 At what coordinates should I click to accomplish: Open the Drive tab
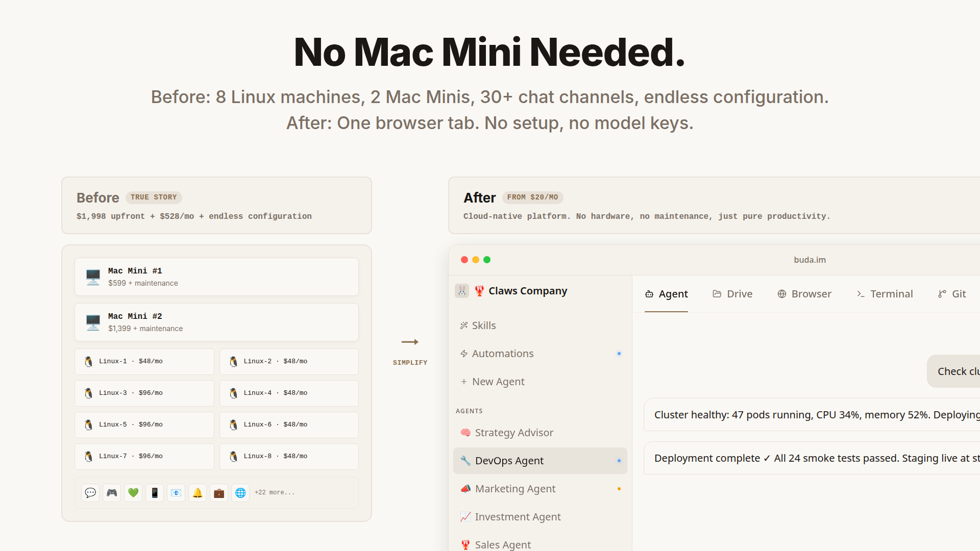[x=732, y=294]
